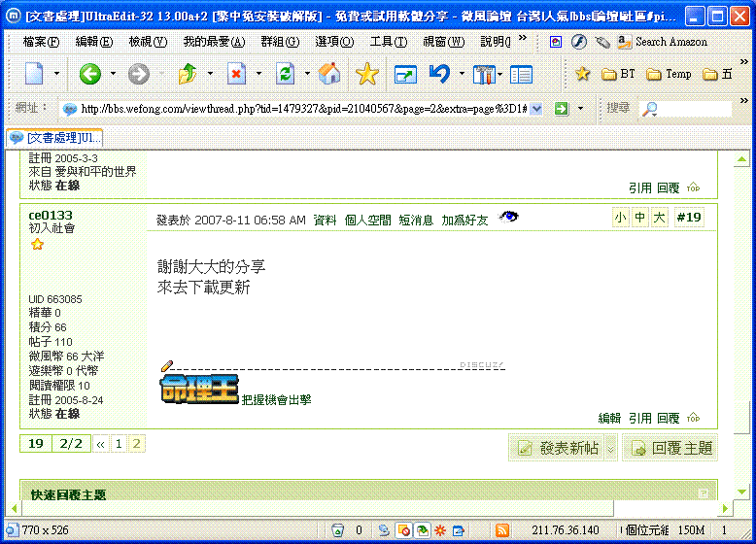Open the 檢視(V) menu
Image resolution: width=756 pixels, height=544 pixels.
point(148,42)
